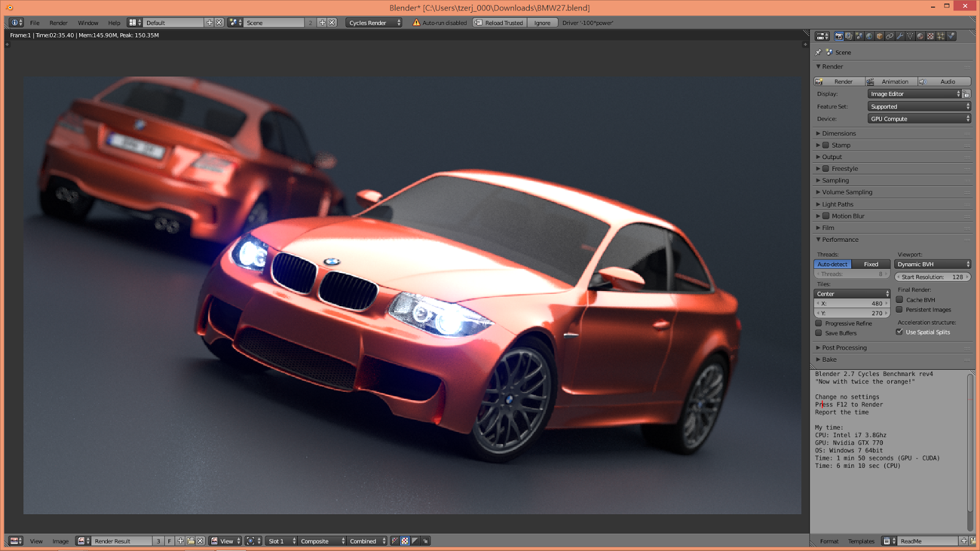Viewport: 980px width, 551px height.
Task: Open the Dynamic BVH viewport dropdown
Action: tap(933, 264)
